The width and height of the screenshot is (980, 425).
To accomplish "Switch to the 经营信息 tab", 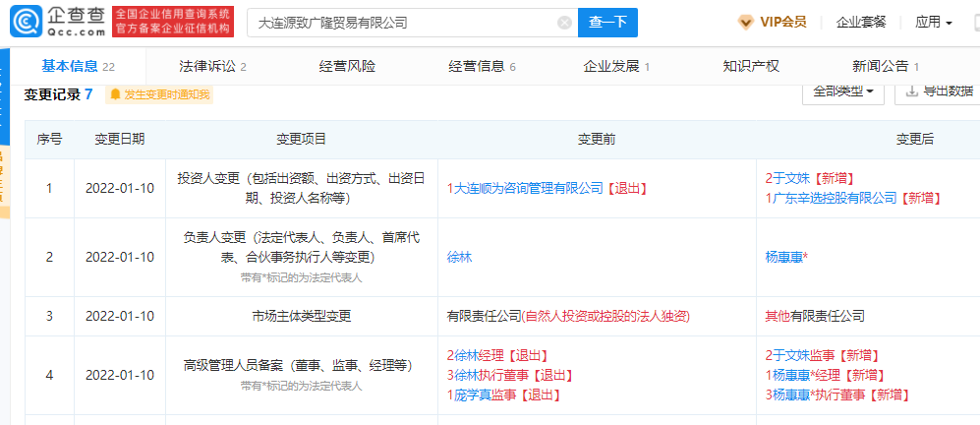I will point(482,66).
